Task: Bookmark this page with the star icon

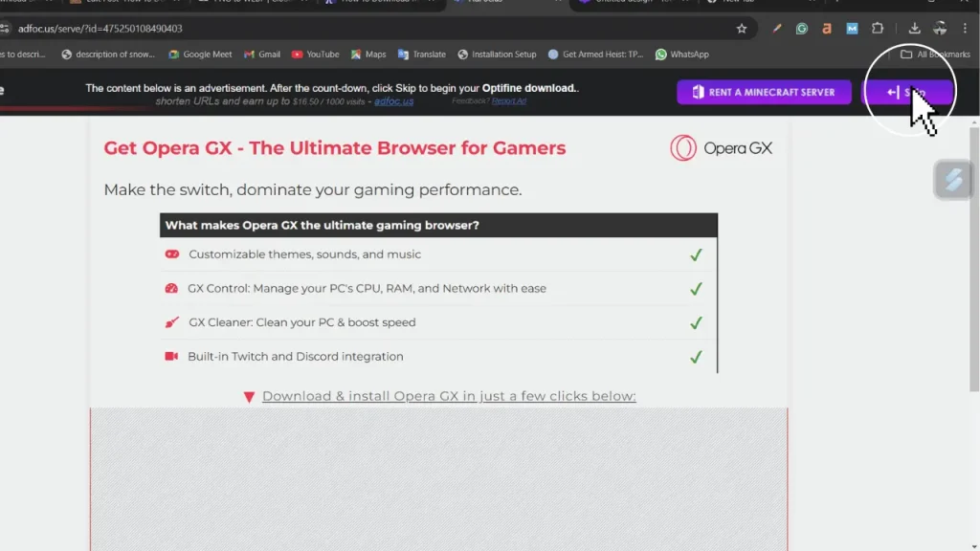Action: click(742, 29)
